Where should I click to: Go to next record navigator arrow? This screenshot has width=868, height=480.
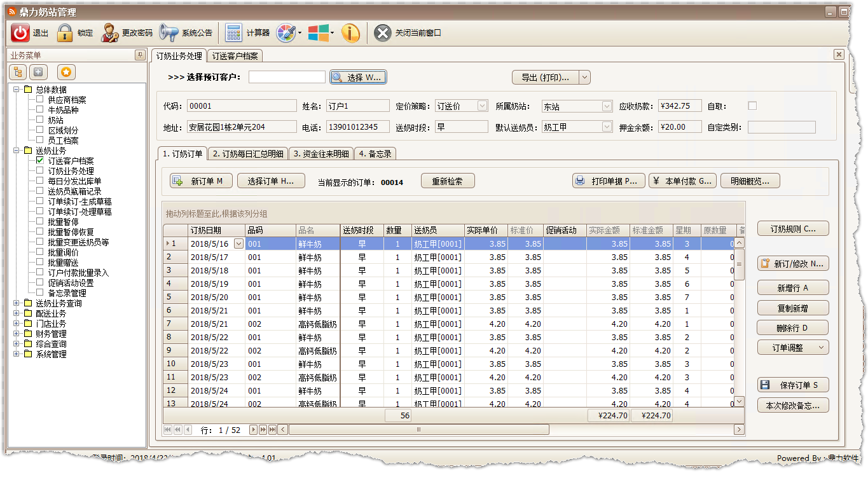pos(253,430)
